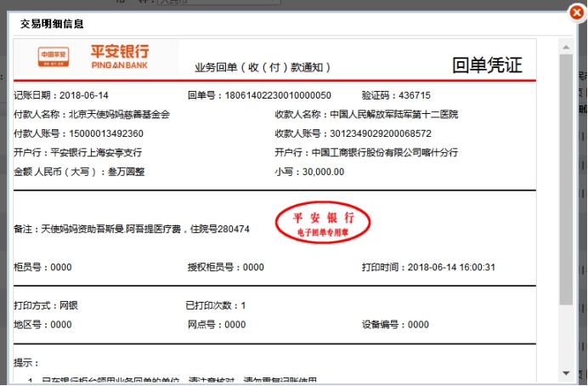Click 地区号：0000
The width and height of the screenshot is (588, 386).
click(x=42, y=325)
